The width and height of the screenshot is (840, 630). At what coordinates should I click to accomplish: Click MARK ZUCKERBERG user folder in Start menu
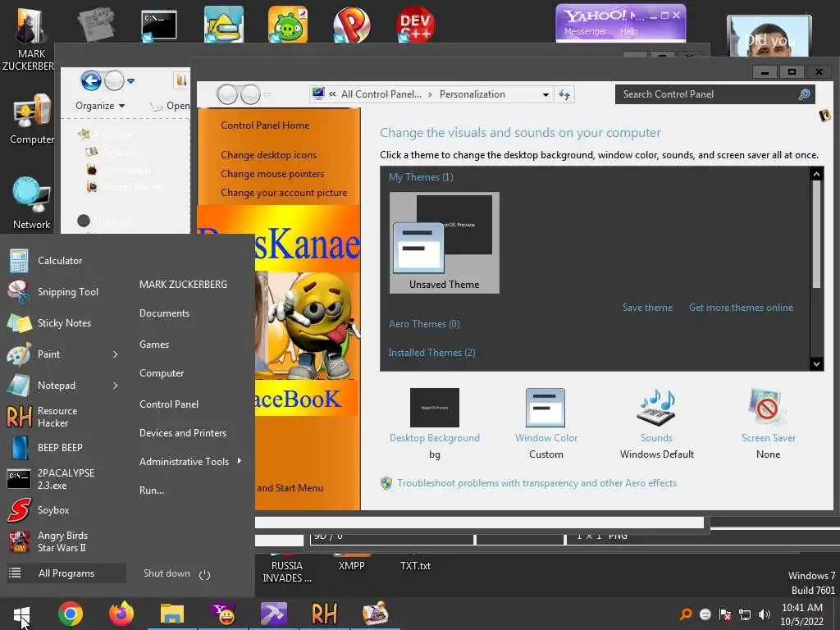[183, 285]
